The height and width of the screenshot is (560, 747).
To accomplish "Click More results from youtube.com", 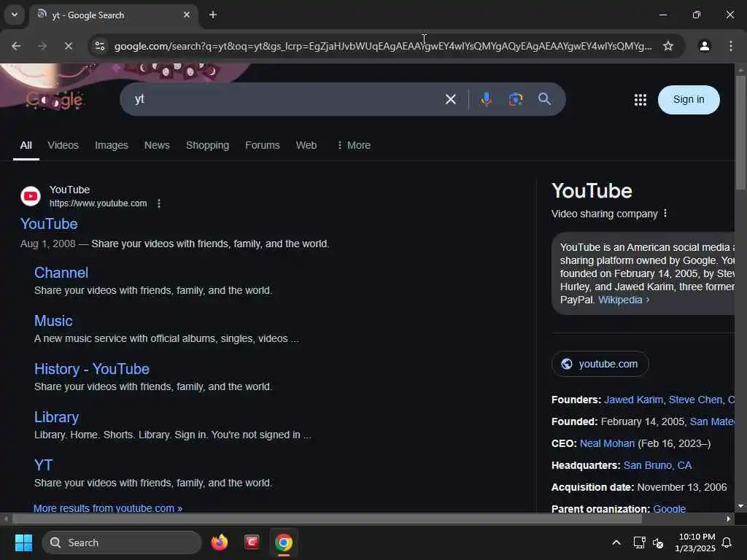I will [108, 508].
